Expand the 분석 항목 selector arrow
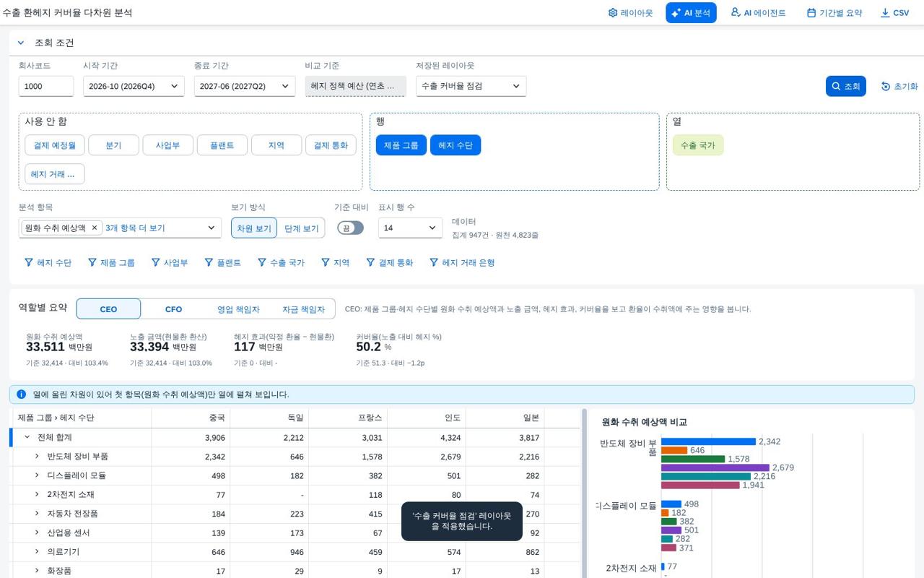 212,228
